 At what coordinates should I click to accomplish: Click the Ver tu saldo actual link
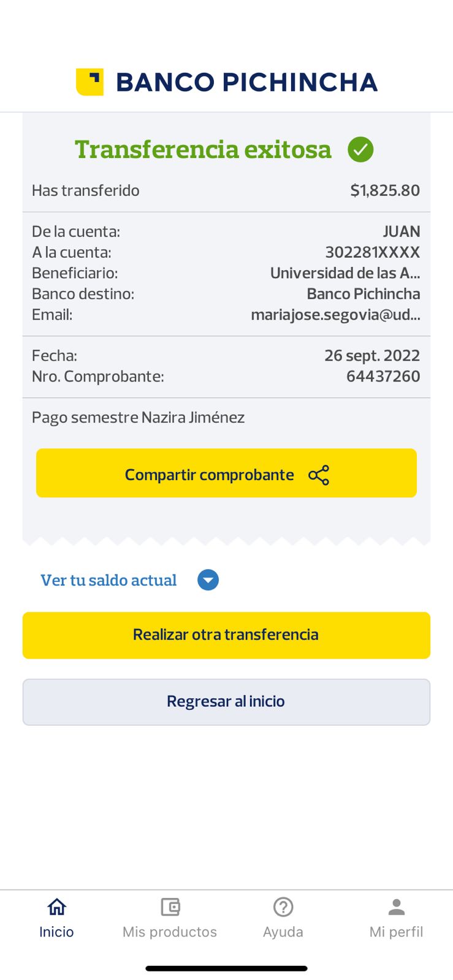point(108,580)
